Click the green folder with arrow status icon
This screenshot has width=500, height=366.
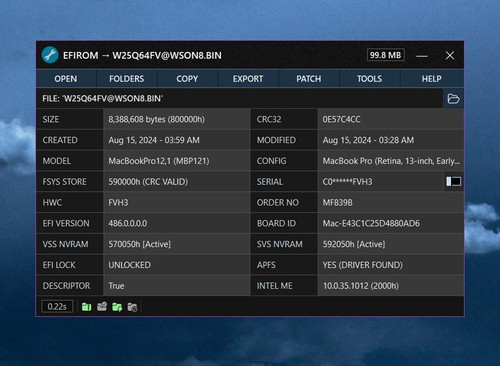point(117,307)
